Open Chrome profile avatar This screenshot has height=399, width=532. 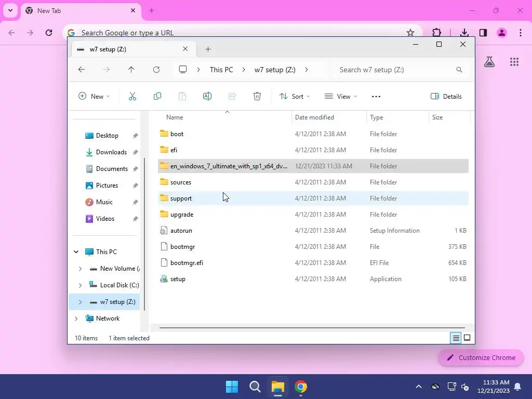[x=502, y=33]
